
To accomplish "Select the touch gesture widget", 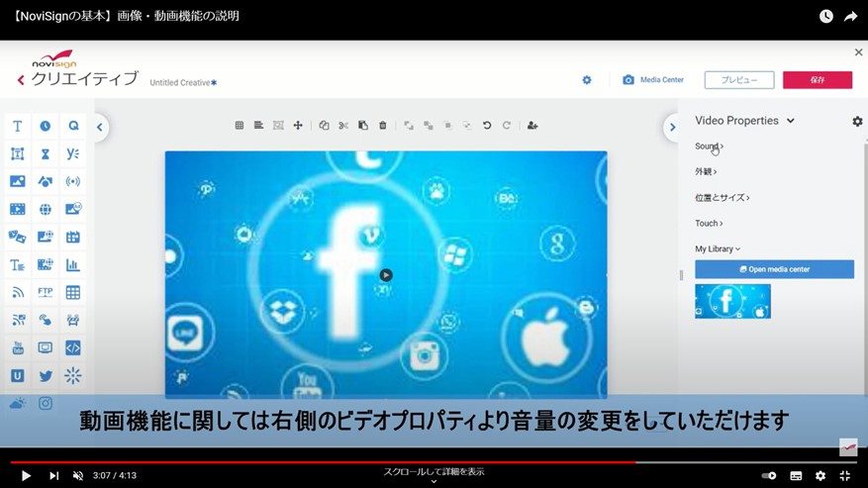I will (x=46, y=320).
